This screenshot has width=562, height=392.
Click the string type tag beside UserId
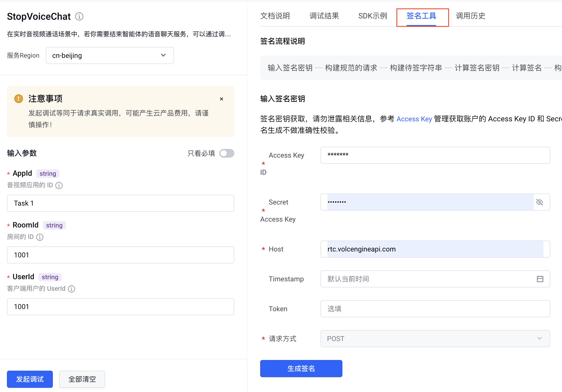point(50,277)
